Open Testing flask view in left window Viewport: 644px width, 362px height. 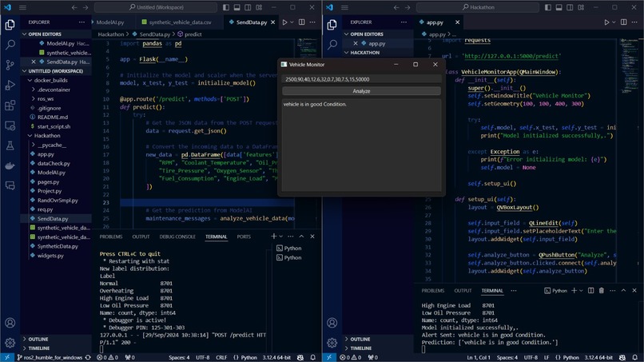pyautogui.click(x=10, y=145)
